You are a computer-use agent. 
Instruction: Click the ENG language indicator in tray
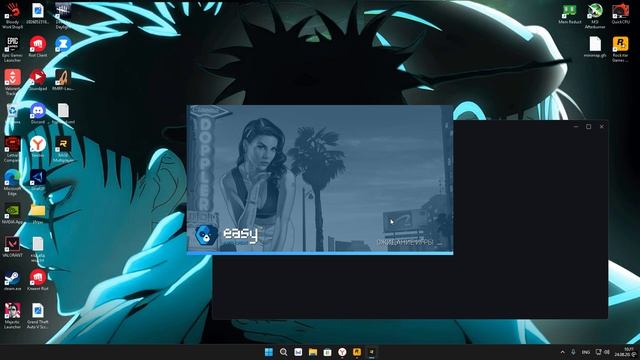pos(586,352)
